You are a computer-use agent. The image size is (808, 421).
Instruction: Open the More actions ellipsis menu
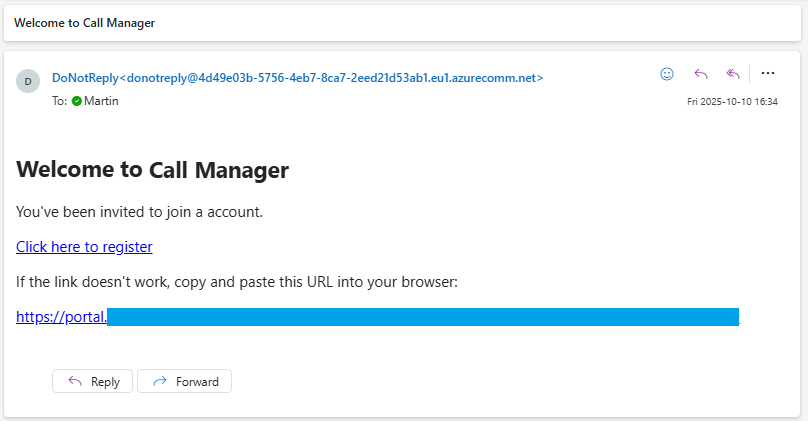point(768,73)
